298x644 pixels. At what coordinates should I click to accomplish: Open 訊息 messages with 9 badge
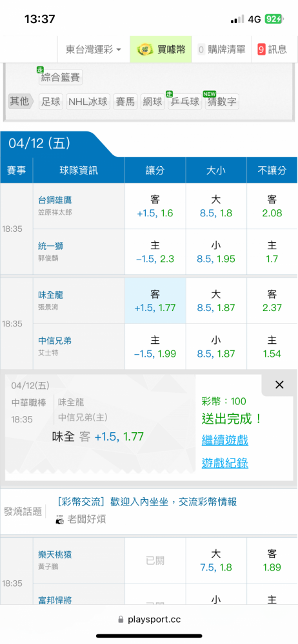(272, 50)
